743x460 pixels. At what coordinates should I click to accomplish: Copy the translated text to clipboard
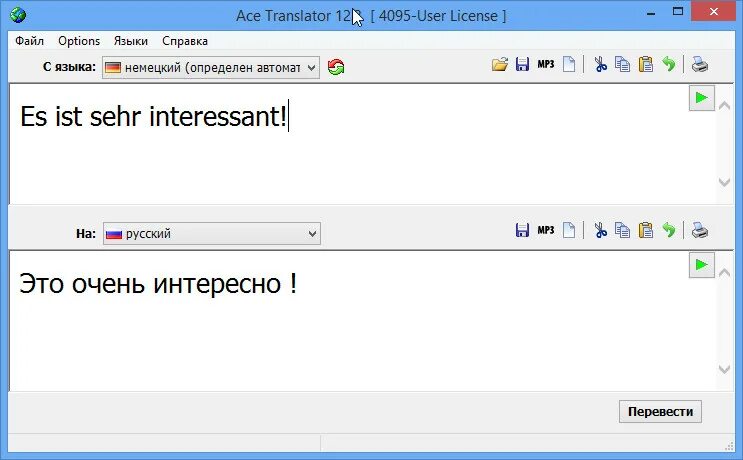click(x=622, y=230)
